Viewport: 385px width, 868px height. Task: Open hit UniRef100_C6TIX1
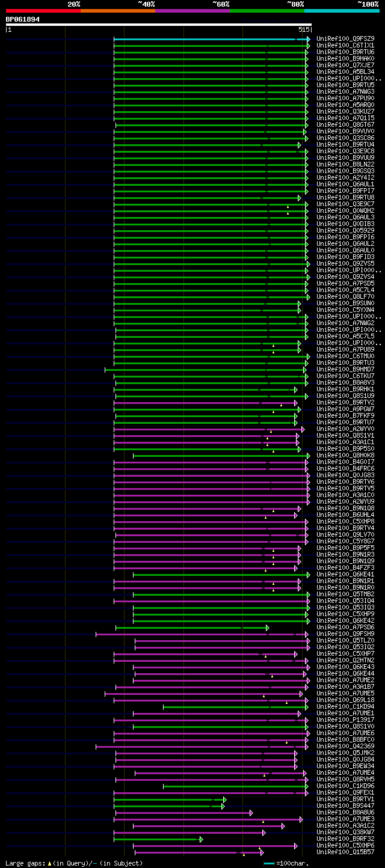coord(345,46)
